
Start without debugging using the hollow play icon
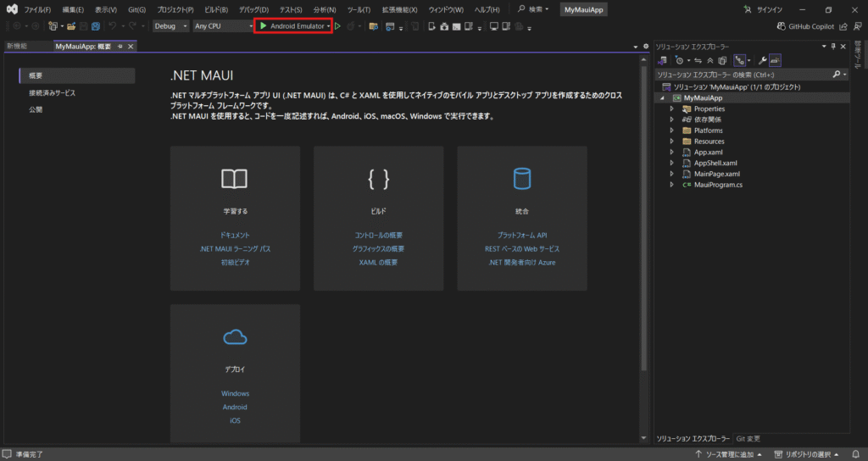point(337,26)
